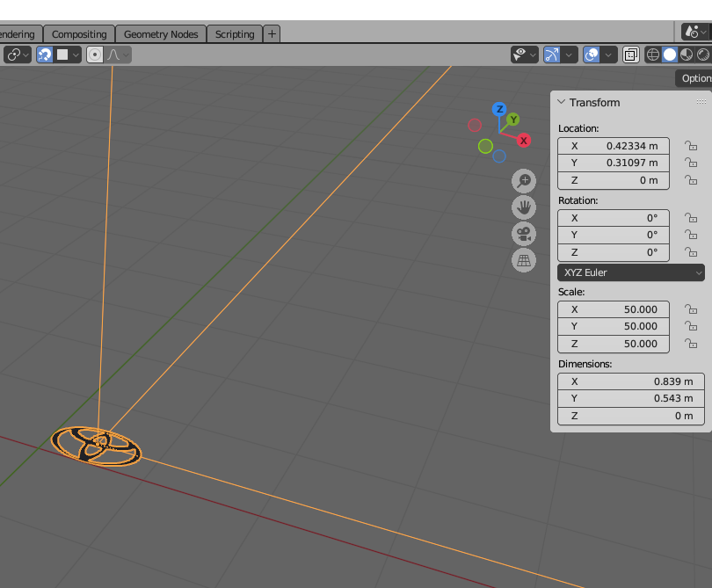Switch to material preview shading

[687, 55]
